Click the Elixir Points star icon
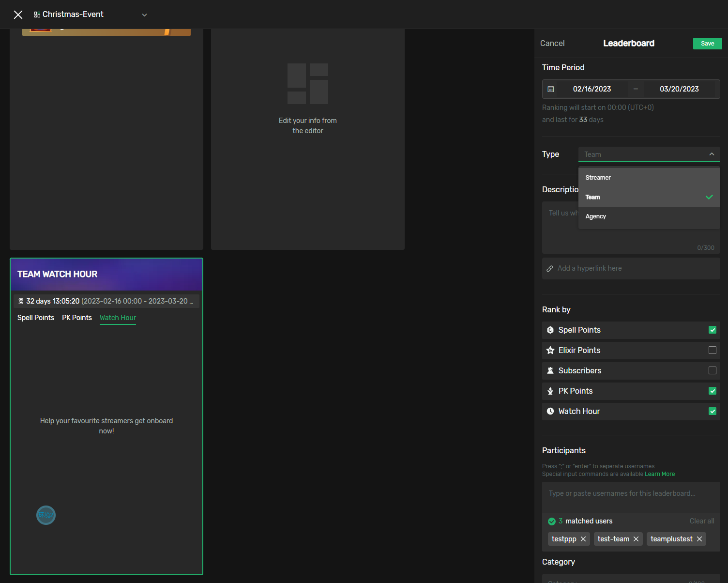 (x=550, y=350)
